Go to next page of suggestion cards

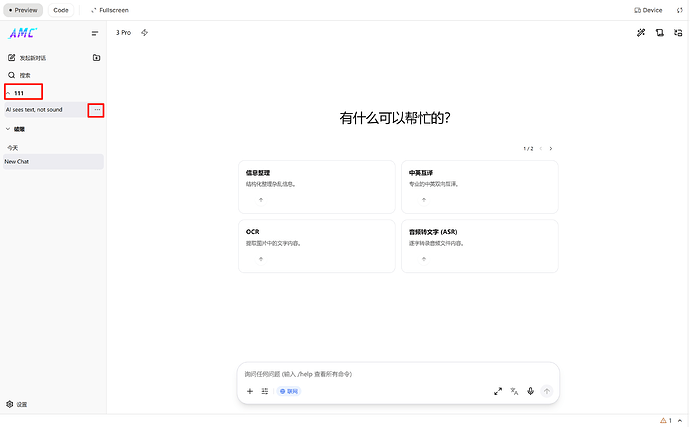pos(551,149)
